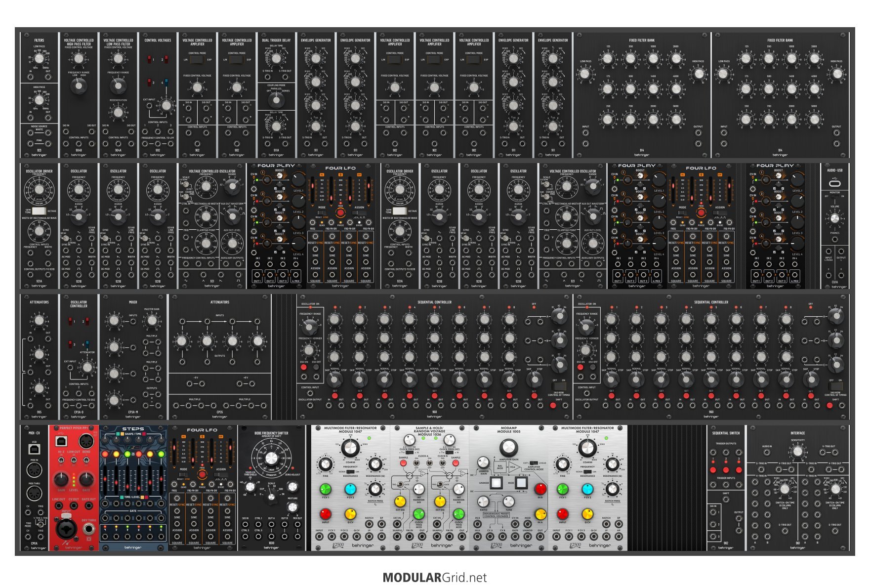Image resolution: width=870 pixels, height=588 pixels.
Task: Toggle blue switch 4 on the Control Voltages 992
Action: point(166,82)
